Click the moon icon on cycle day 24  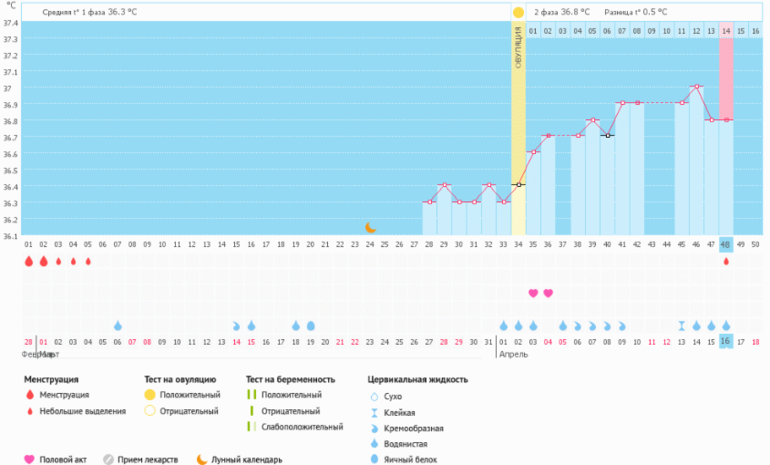coord(370,228)
